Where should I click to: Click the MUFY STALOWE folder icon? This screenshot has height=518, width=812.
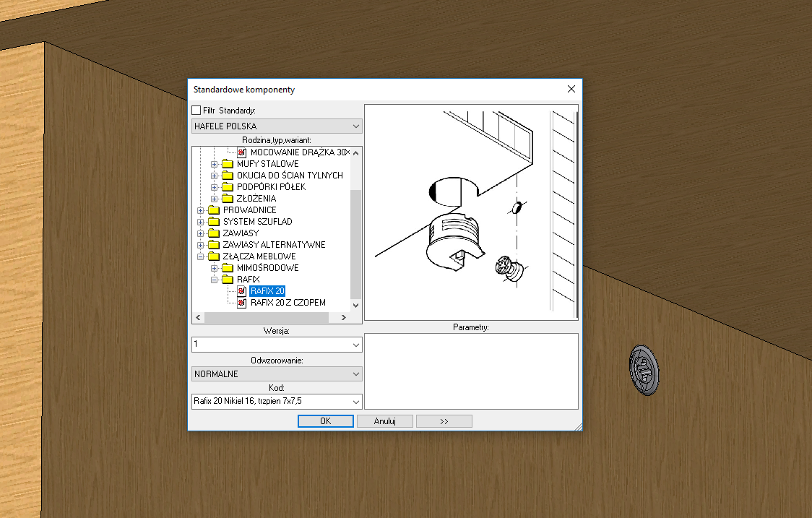[x=228, y=164]
